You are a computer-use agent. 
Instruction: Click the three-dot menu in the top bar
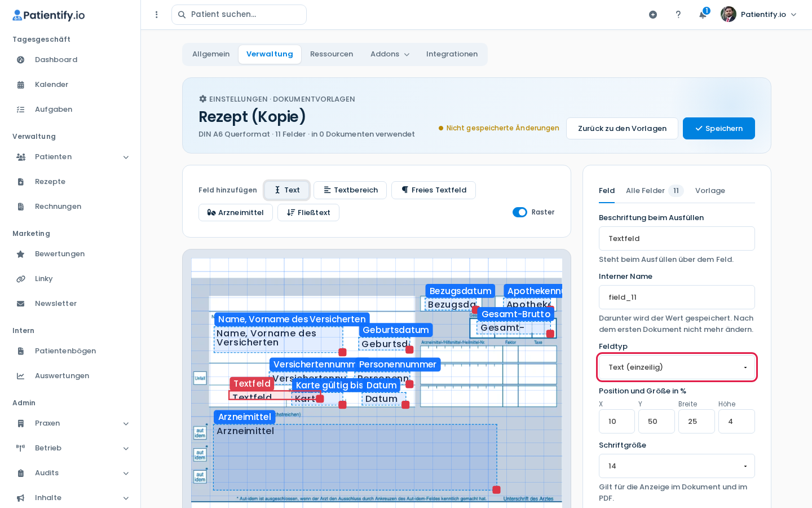point(157,15)
